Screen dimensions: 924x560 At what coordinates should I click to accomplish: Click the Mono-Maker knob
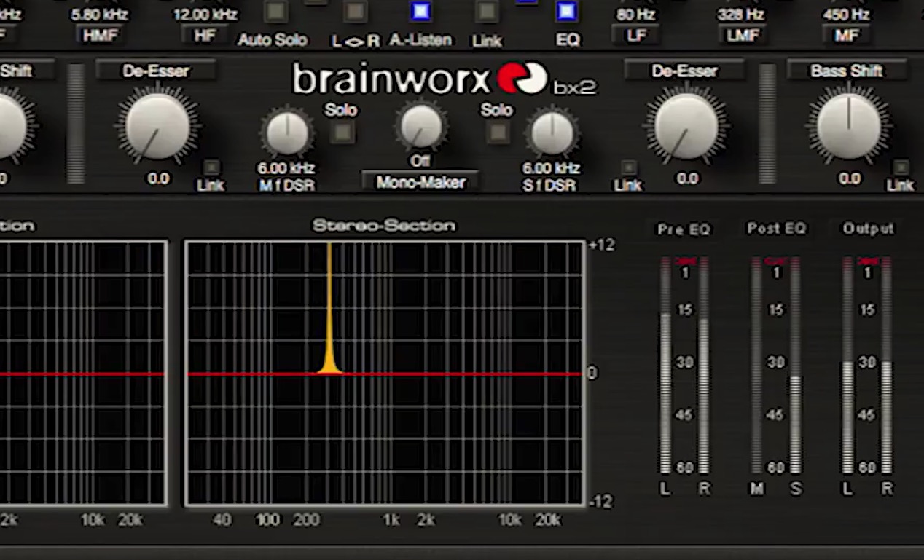coord(420,126)
